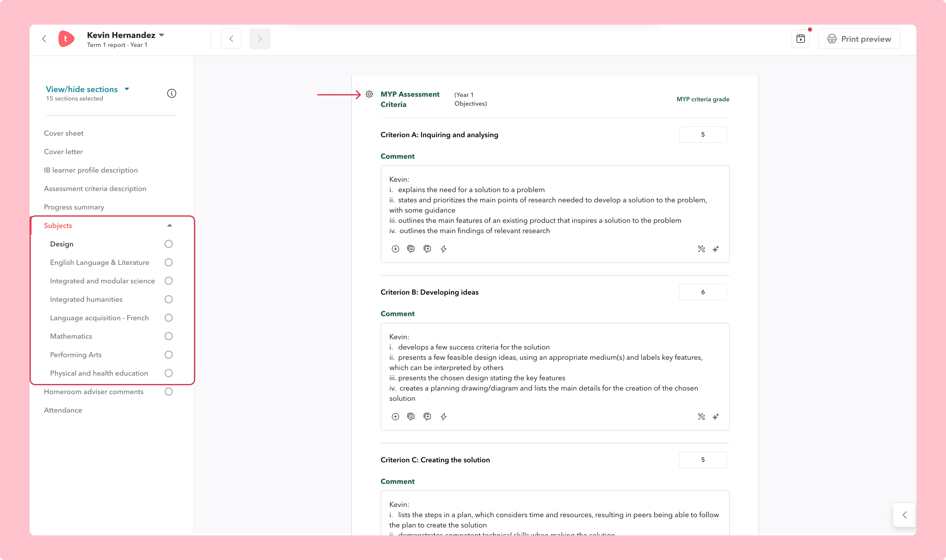The height and width of the screenshot is (560, 946).
Task: Click the Subjects section header
Action: click(58, 226)
